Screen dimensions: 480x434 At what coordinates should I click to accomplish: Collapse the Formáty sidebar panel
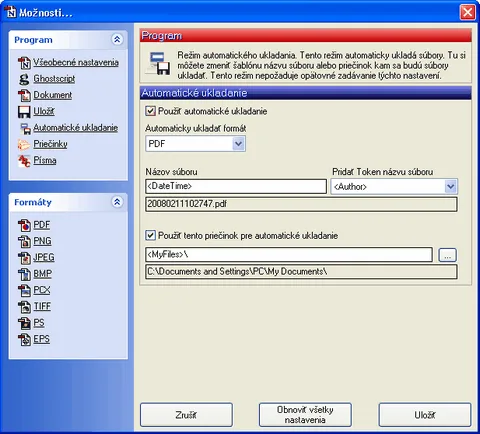click(x=117, y=202)
